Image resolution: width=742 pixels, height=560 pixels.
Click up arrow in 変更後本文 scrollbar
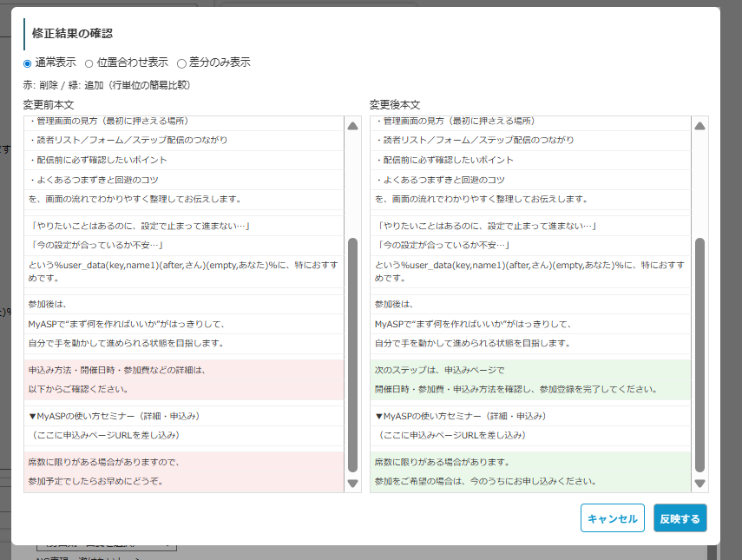point(699,126)
